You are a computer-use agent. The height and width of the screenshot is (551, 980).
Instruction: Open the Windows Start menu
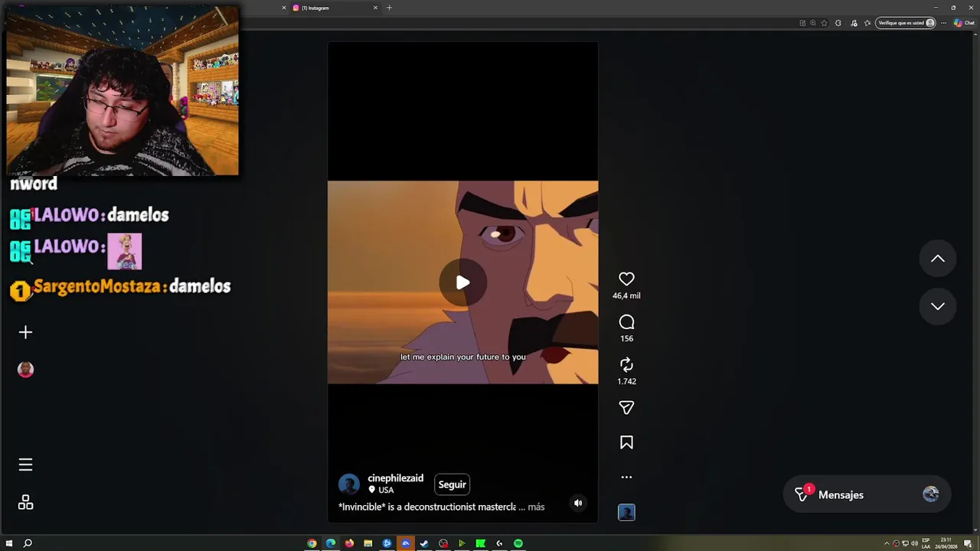click(9, 543)
